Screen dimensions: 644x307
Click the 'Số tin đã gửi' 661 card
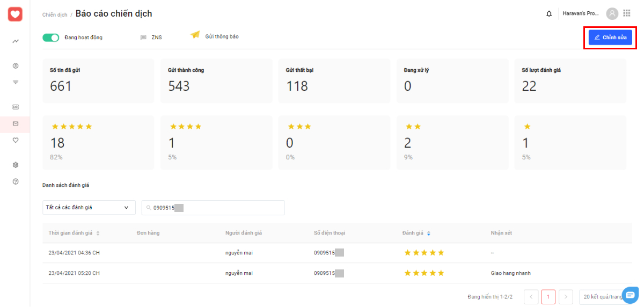click(x=98, y=81)
